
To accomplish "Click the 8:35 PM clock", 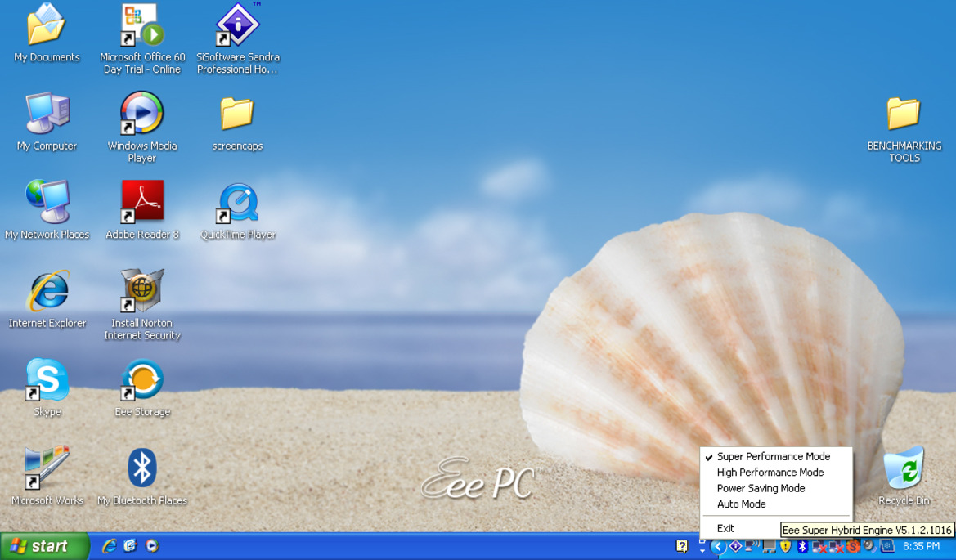I will [x=921, y=546].
